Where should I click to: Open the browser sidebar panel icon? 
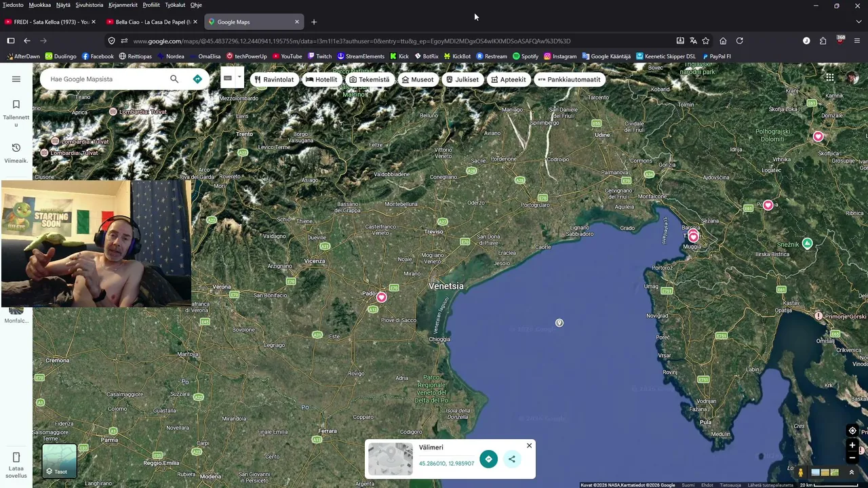(11, 41)
